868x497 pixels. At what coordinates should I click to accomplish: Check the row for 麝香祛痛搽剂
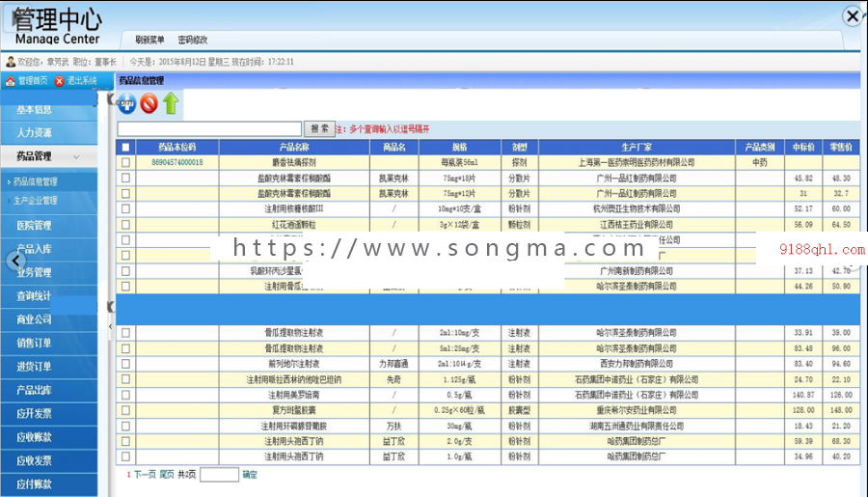point(125,162)
